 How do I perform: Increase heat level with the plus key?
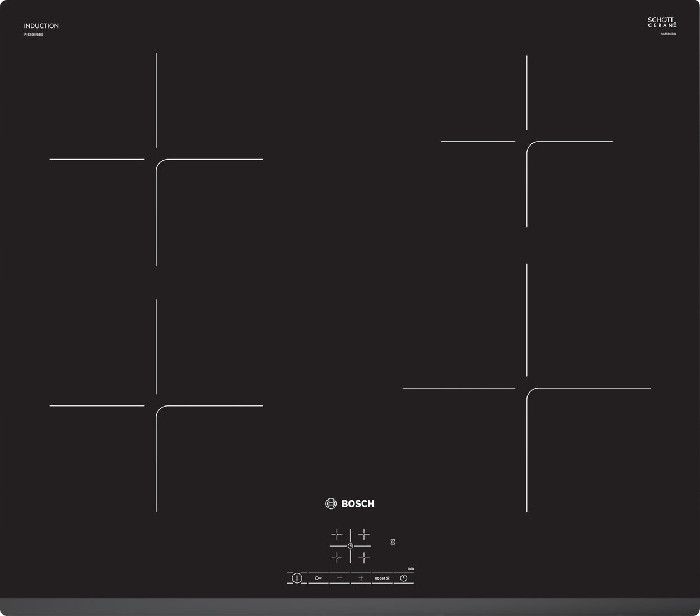361,578
